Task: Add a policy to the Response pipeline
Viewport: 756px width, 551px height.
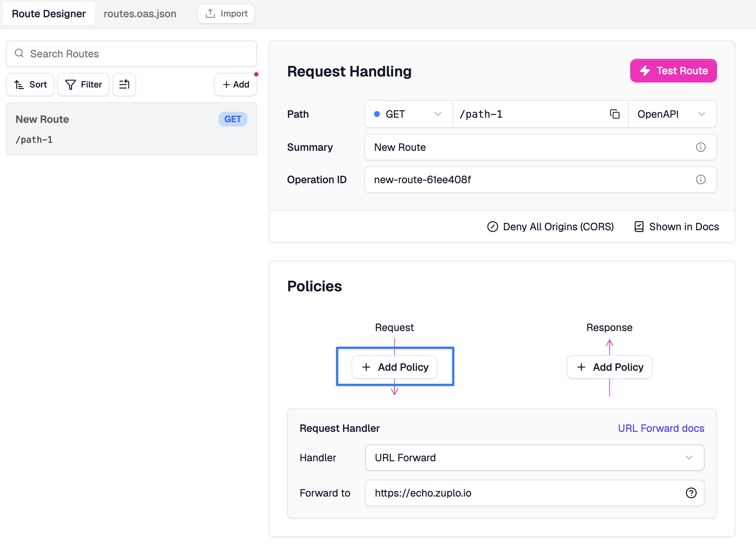Action: point(610,367)
